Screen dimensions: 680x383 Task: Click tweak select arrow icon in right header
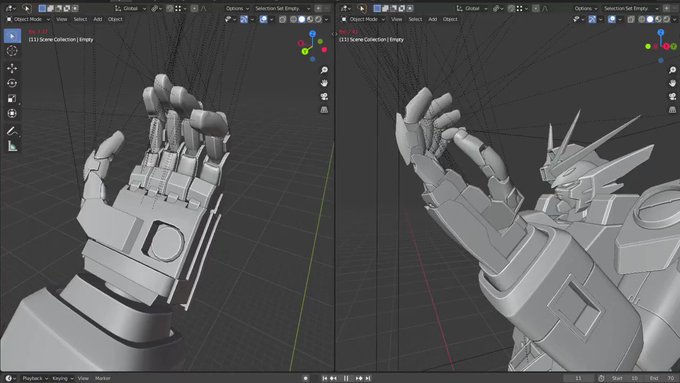tap(362, 8)
